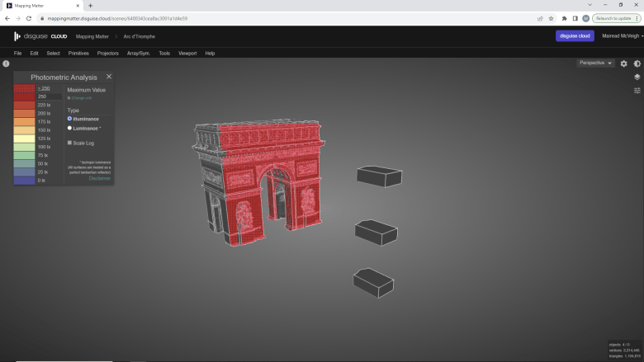Go back in browser history

click(x=7, y=18)
